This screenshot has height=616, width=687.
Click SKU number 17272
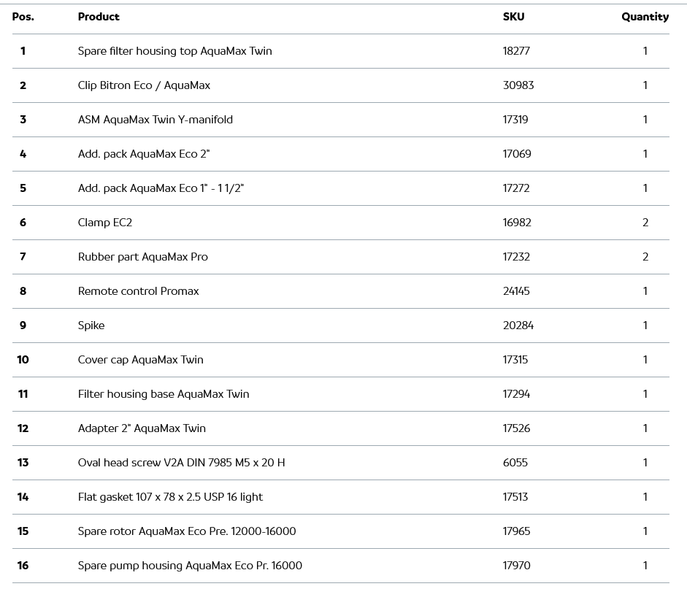(516, 188)
